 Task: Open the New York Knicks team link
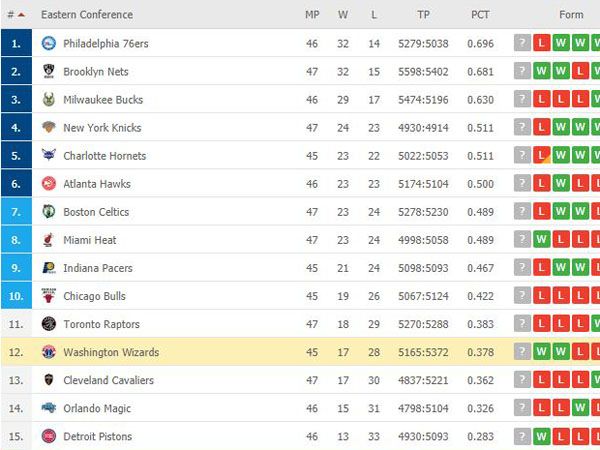click(x=102, y=128)
